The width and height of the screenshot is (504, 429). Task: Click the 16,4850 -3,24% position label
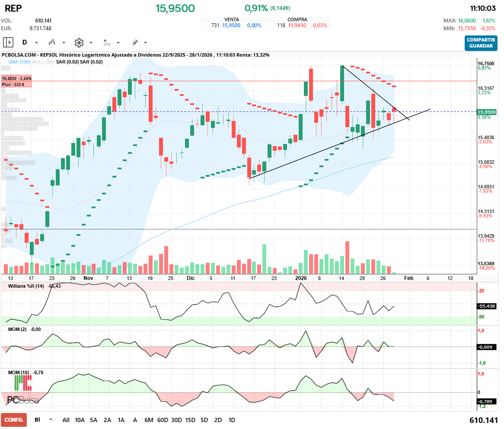point(17,78)
